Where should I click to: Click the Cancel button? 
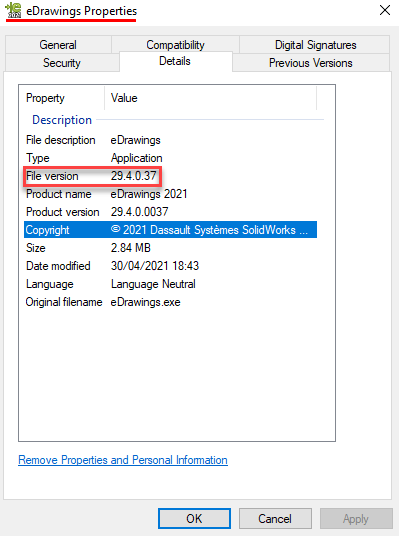pos(275,519)
